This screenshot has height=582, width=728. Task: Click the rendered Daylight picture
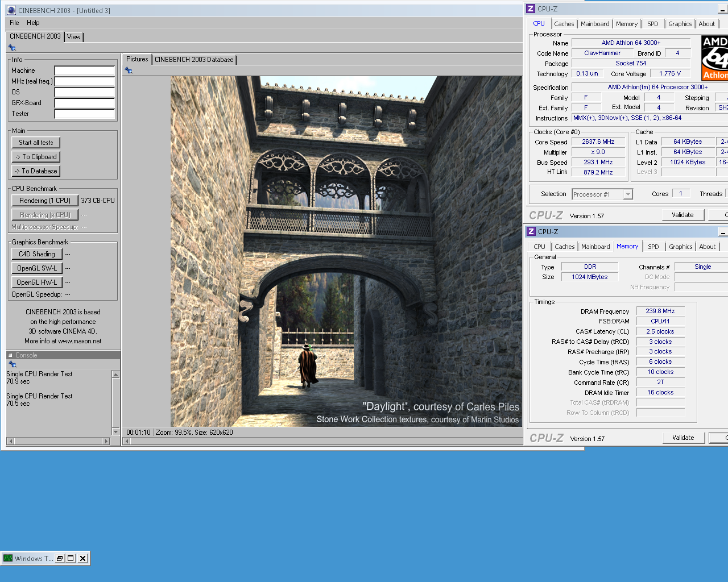(346, 252)
